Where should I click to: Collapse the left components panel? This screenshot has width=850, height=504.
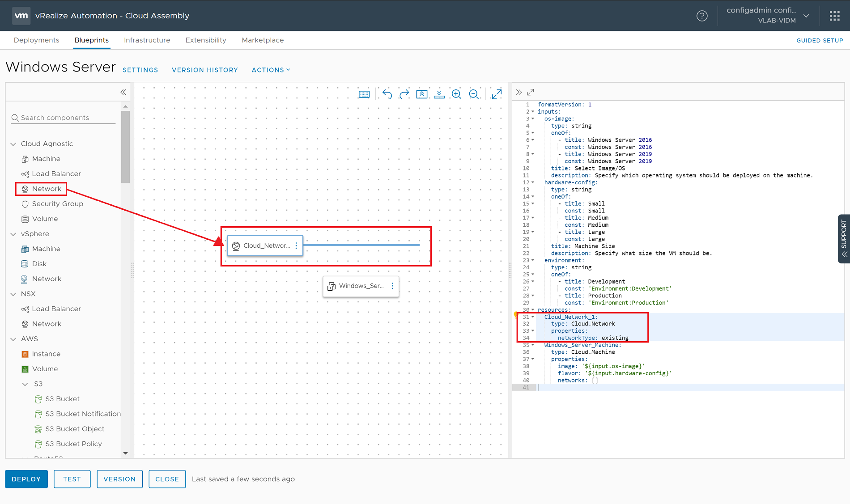tap(123, 92)
